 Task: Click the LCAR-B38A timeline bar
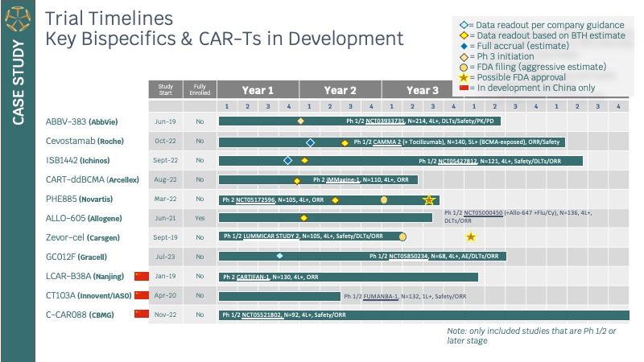click(349, 277)
